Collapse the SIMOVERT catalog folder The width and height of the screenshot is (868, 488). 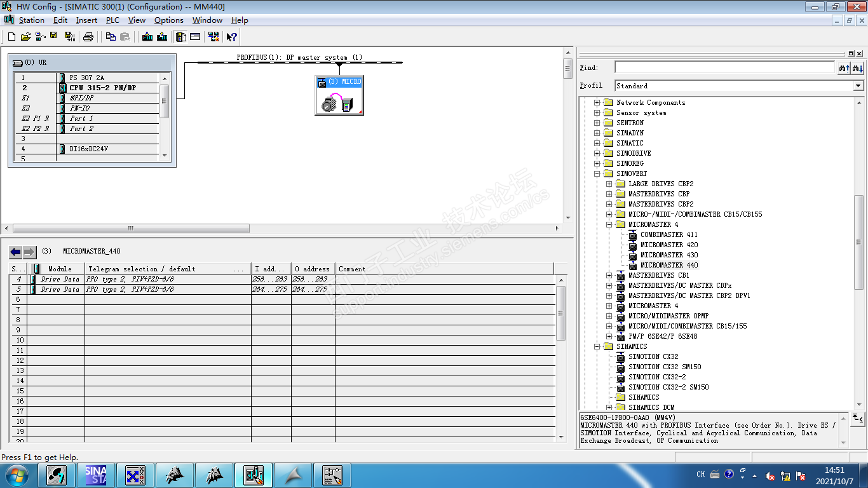[597, 173]
